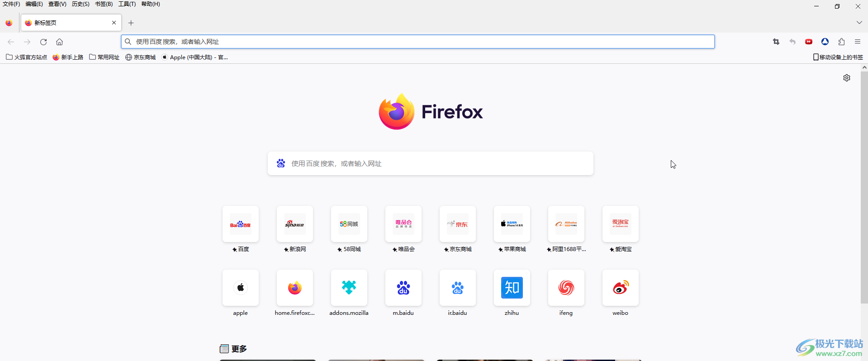Click the 更多 section heading
This screenshot has height=361, width=868.
(233, 349)
